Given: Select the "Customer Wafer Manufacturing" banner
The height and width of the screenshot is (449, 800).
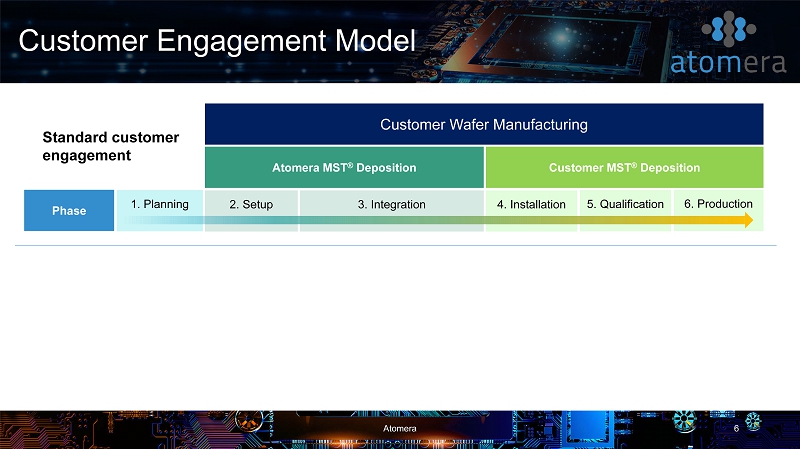Looking at the screenshot, I should tap(484, 124).
